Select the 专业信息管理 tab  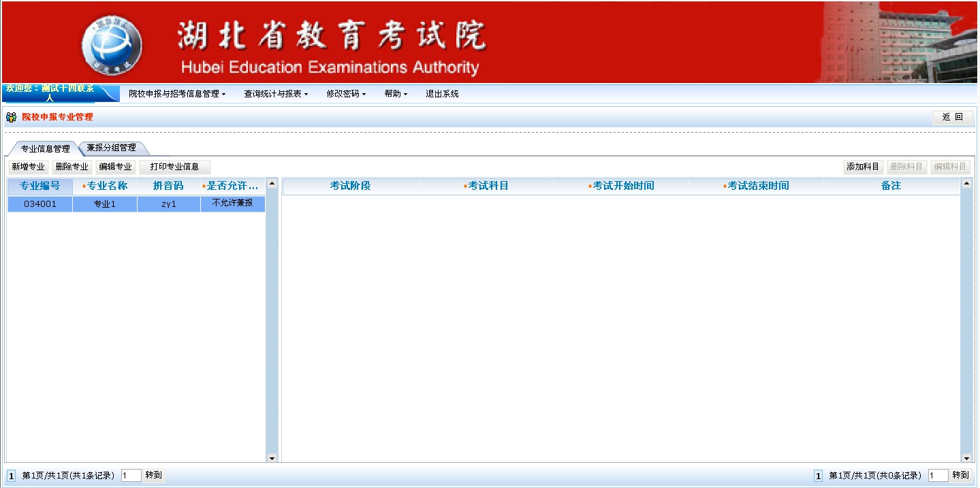45,148
